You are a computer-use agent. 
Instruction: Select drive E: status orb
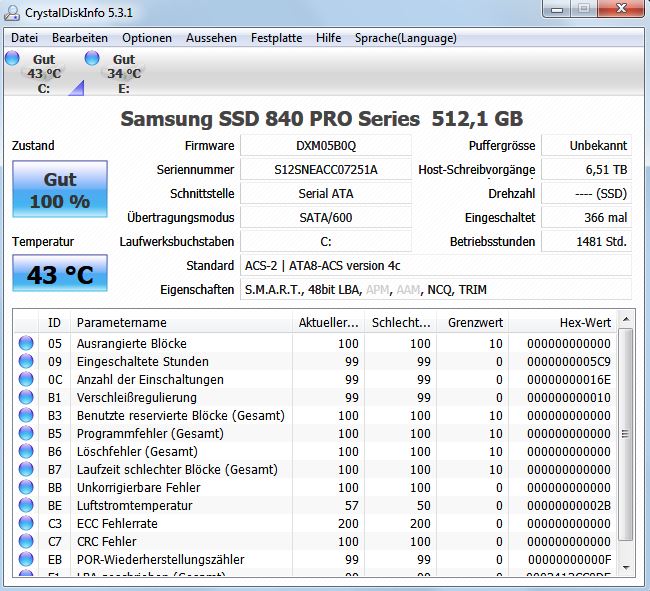tap(92, 58)
